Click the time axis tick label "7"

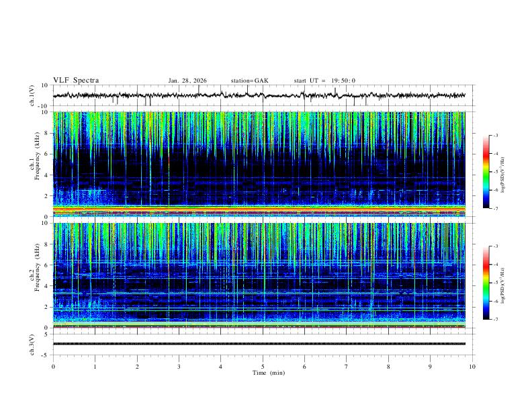pos(347,367)
